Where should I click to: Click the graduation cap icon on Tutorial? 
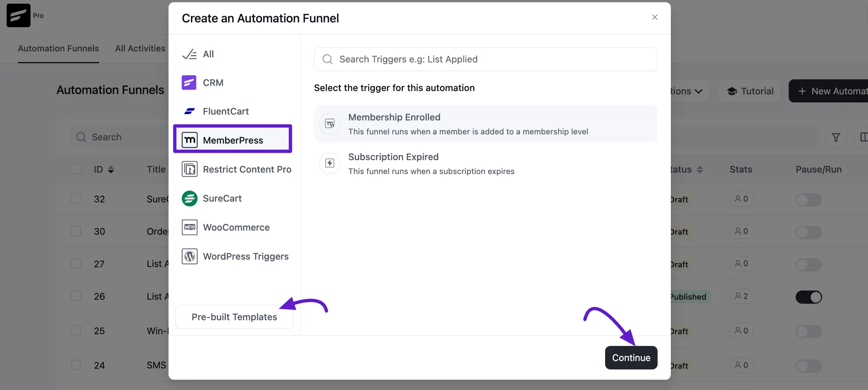coord(732,91)
